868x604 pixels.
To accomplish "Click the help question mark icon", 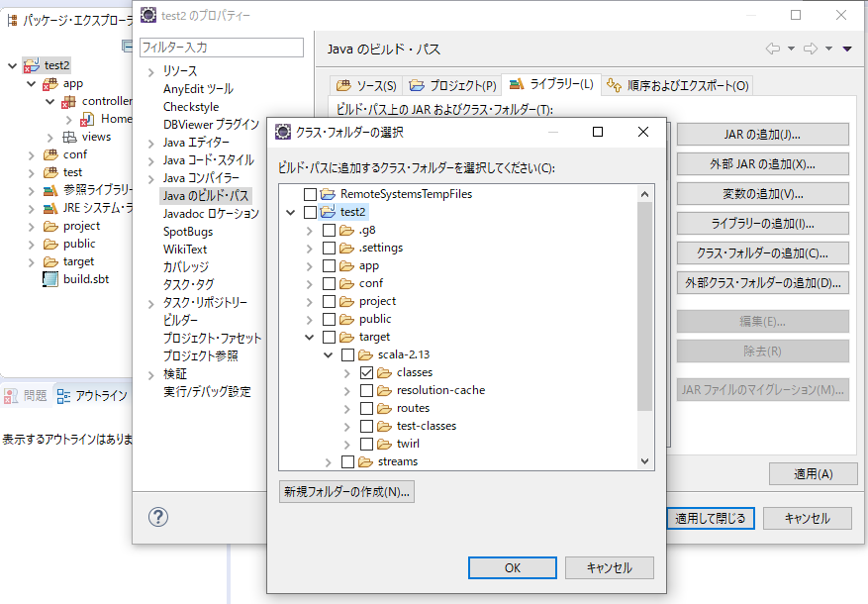I will tap(158, 517).
